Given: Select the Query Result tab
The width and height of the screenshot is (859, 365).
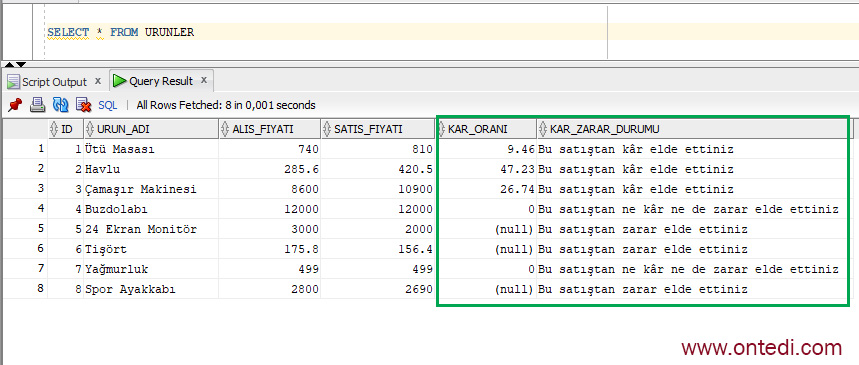Looking at the screenshot, I should [161, 81].
